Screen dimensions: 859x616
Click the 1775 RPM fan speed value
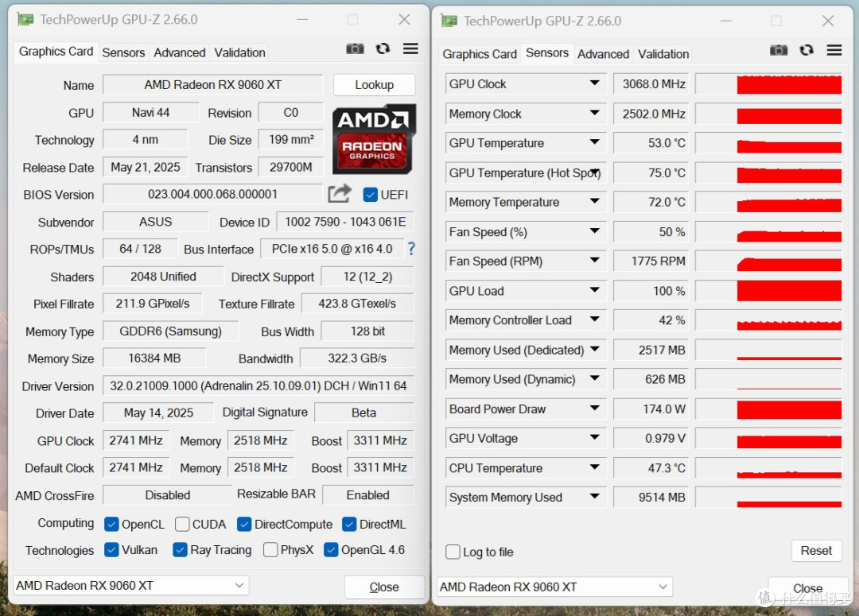click(x=650, y=262)
